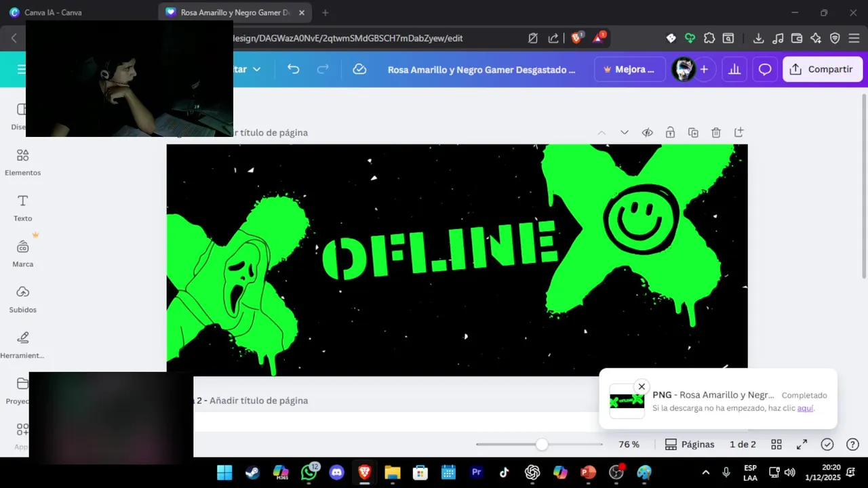Click the ESP LAA language indicator
868x488 pixels.
pyautogui.click(x=750, y=472)
